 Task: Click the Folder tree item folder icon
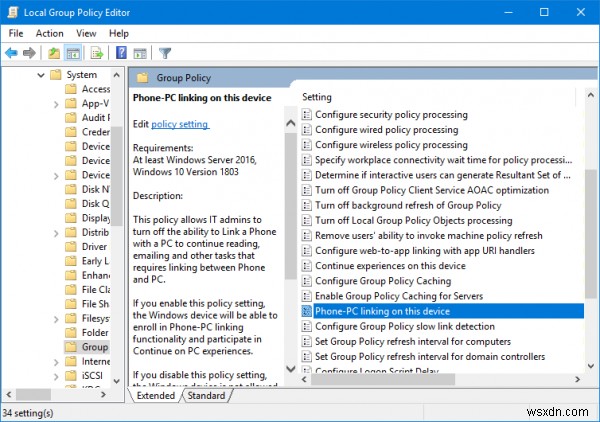point(71,332)
